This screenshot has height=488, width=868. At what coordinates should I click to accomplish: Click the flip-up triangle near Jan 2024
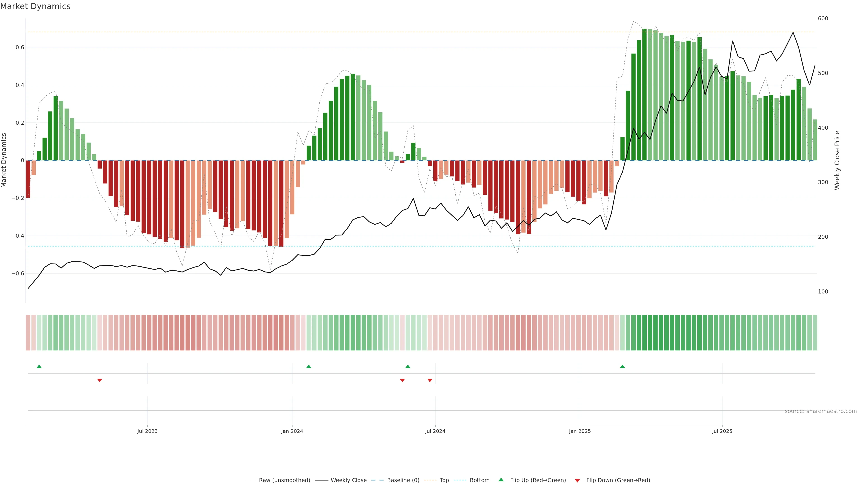pyautogui.click(x=309, y=366)
